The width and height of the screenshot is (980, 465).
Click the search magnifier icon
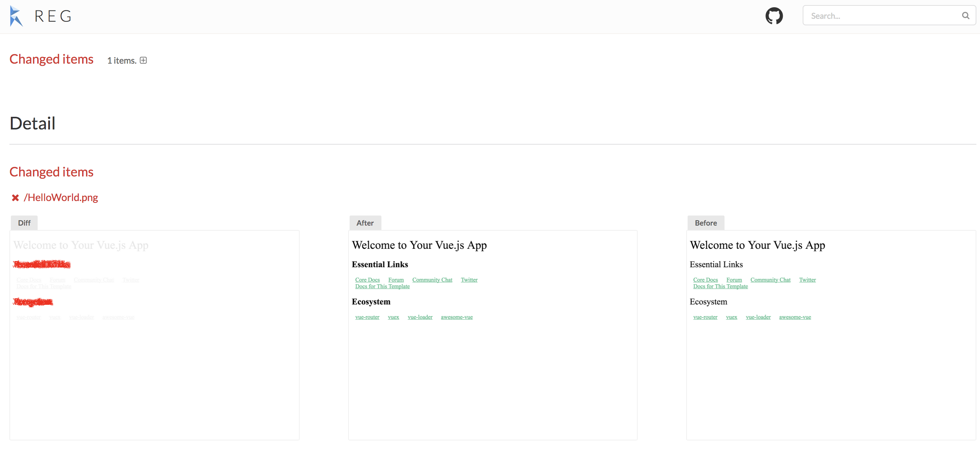pos(965,16)
